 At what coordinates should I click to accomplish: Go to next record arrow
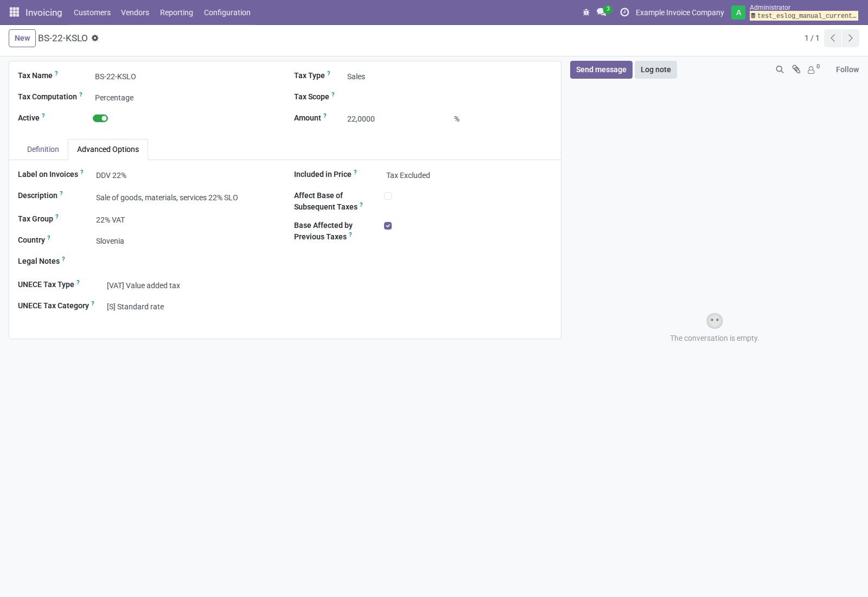pyautogui.click(x=851, y=38)
